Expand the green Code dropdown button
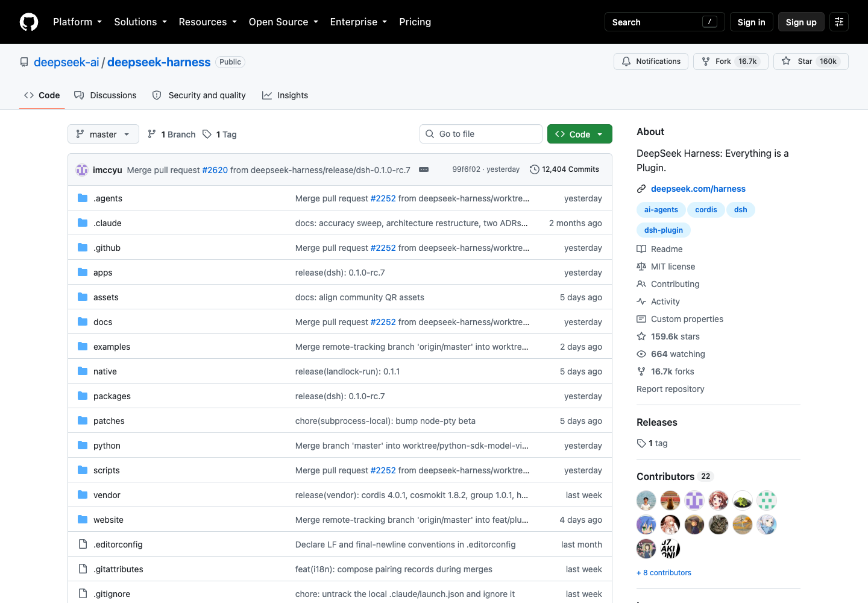 pyautogui.click(x=580, y=134)
